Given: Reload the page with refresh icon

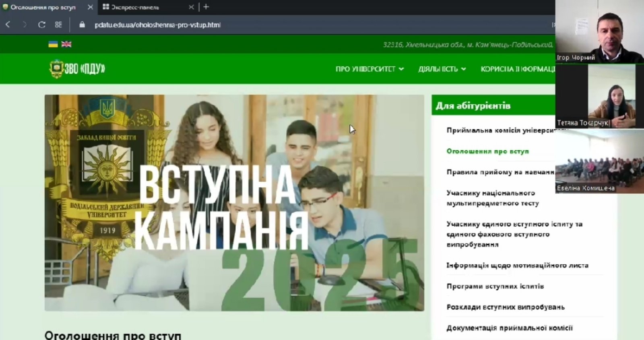Looking at the screenshot, I should tap(41, 25).
